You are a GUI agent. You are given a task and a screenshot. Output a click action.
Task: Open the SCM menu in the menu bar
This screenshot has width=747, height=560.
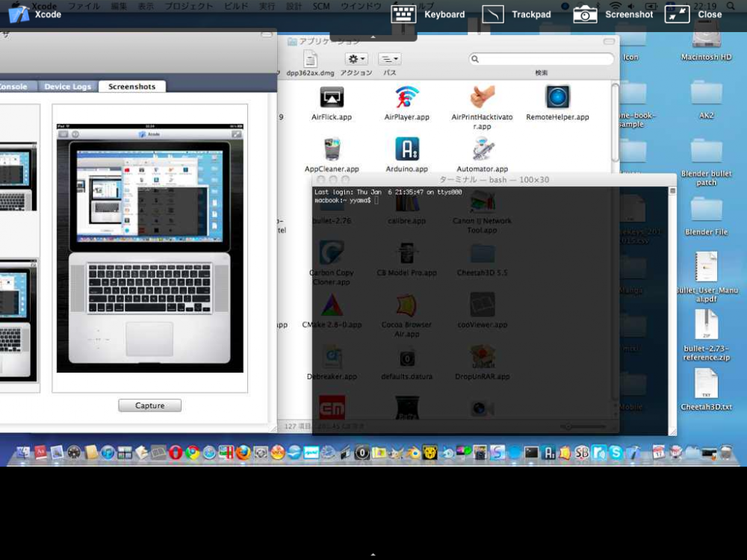click(321, 6)
